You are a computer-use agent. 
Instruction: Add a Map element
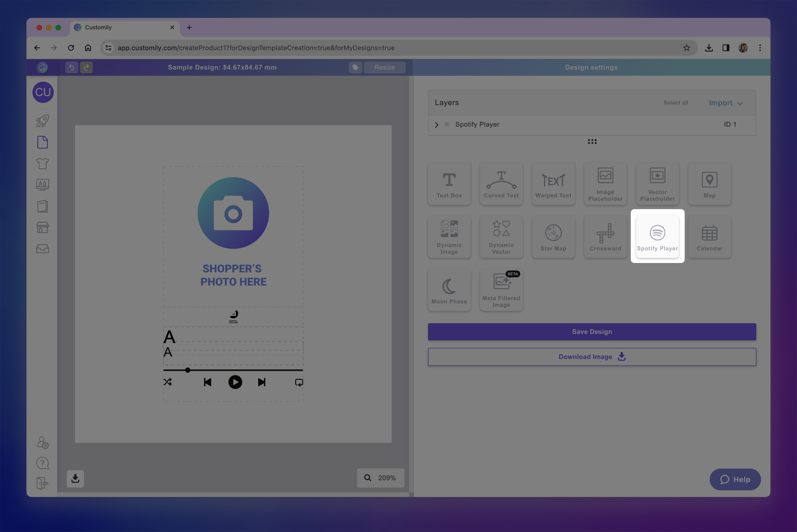click(x=709, y=184)
